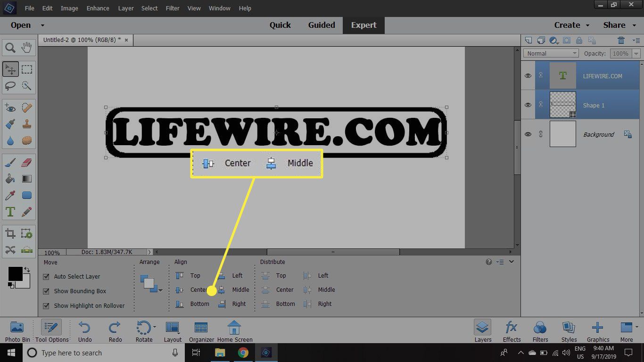Click the lock all pixels icon
The image size is (644, 362).
click(579, 41)
